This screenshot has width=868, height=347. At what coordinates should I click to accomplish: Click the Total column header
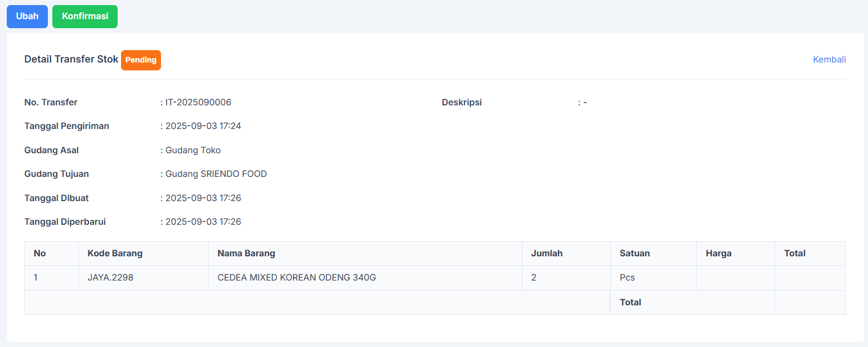pos(794,253)
